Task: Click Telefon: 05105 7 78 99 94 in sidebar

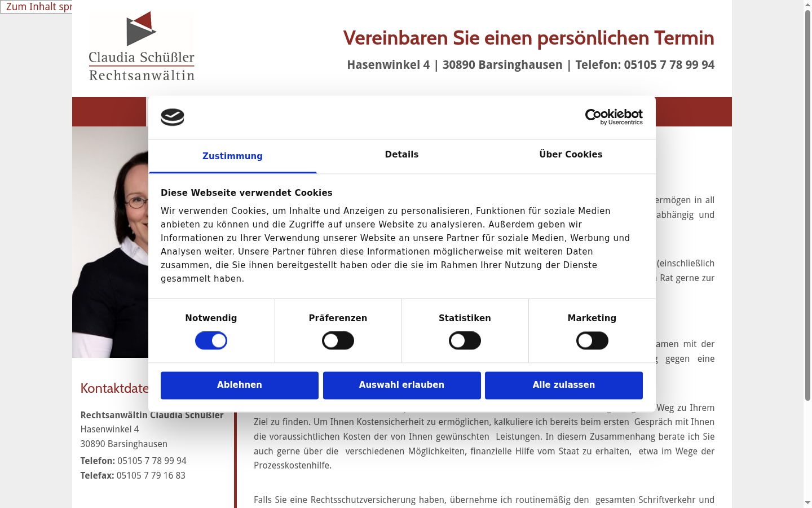Action: (133, 461)
